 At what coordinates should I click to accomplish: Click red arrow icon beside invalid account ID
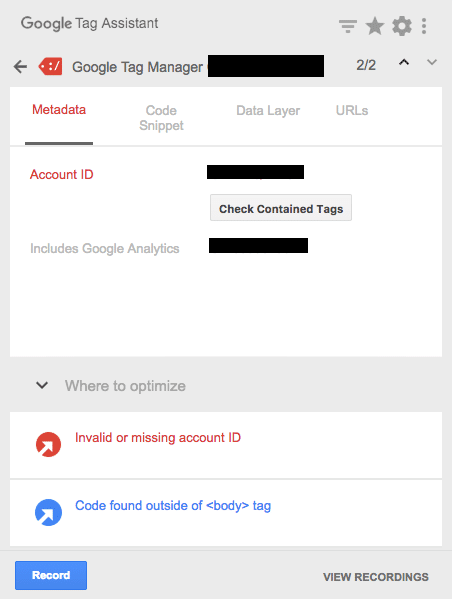tap(49, 445)
